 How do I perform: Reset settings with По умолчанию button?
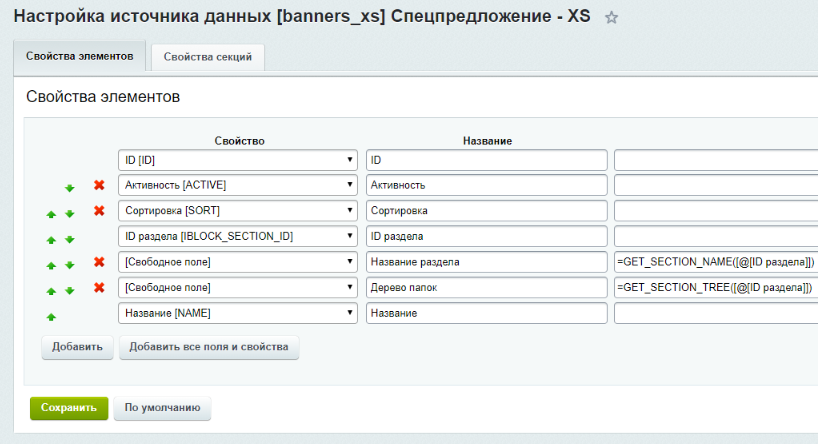tap(162, 408)
